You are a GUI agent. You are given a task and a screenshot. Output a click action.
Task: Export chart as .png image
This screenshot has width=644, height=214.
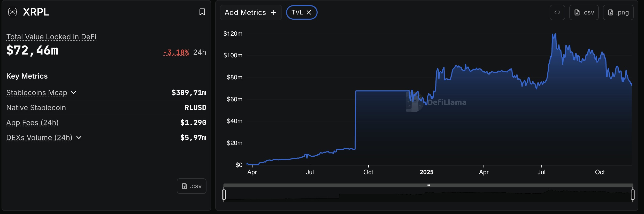click(x=618, y=12)
